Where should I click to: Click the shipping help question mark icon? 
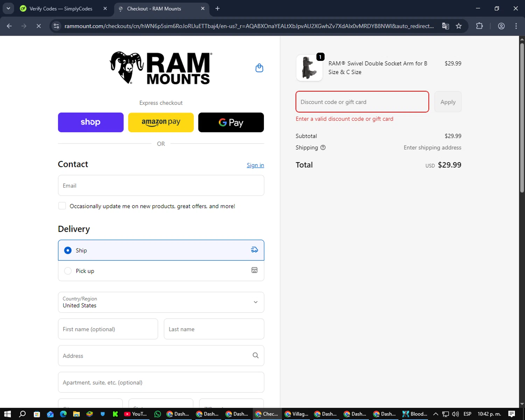coord(323,147)
